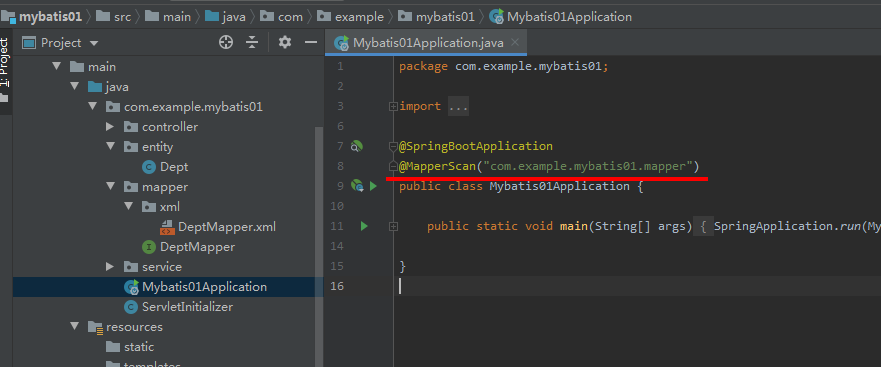This screenshot has height=367, width=881.
Task: Expand the folded import block
Action: 393,106
